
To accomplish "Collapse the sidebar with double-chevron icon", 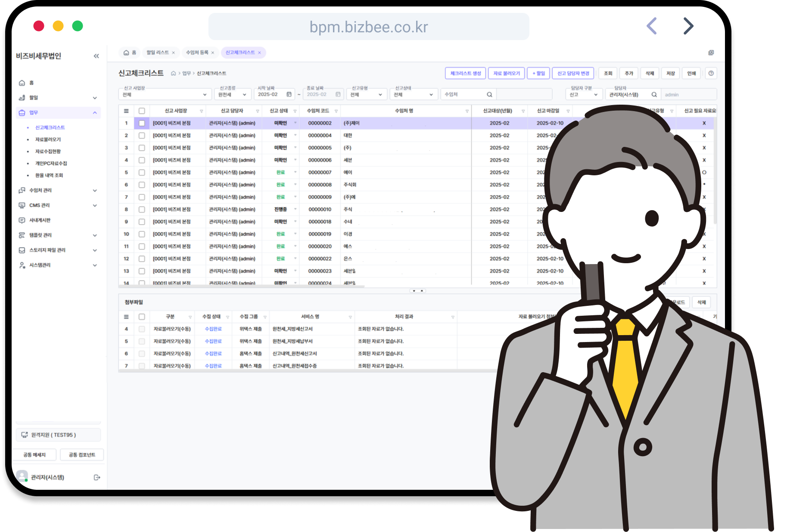I will (96, 56).
